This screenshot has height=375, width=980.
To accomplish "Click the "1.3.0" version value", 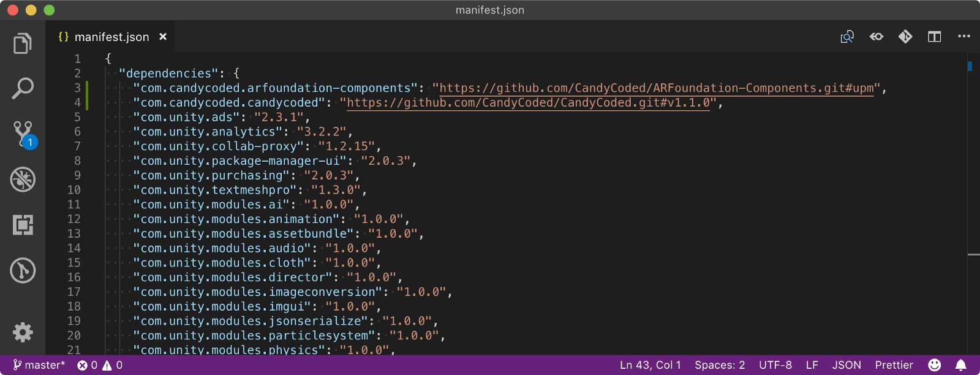I will click(x=336, y=190).
